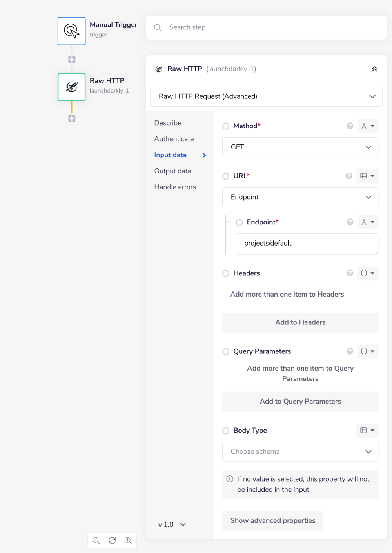Switch to the Authenticate tab

(174, 138)
